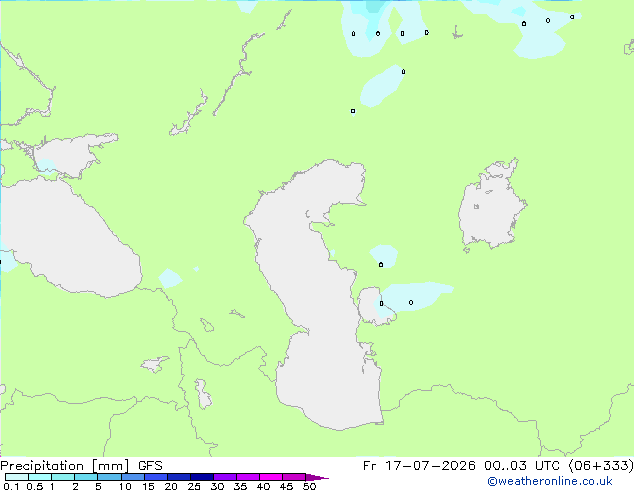Image resolution: width=634 pixels, height=490 pixels.
Task: Click the '0.1' legend value label
Action: [11, 486]
